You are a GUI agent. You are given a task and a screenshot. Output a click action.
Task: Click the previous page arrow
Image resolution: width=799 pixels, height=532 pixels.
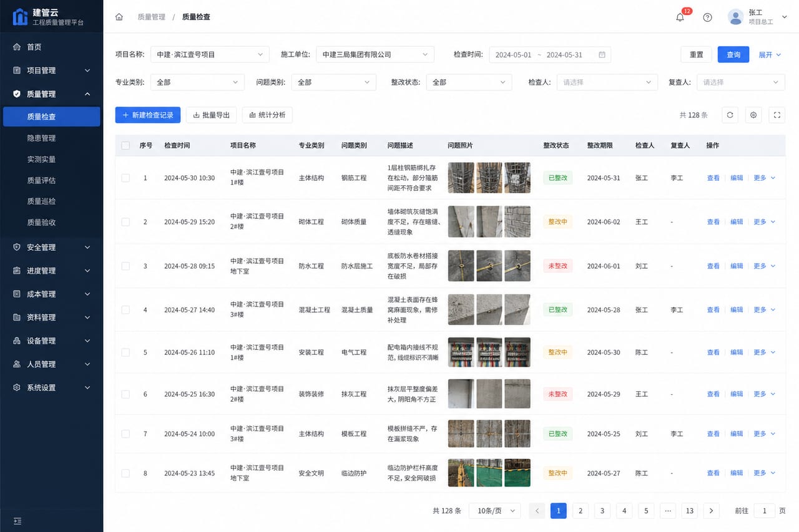537,511
